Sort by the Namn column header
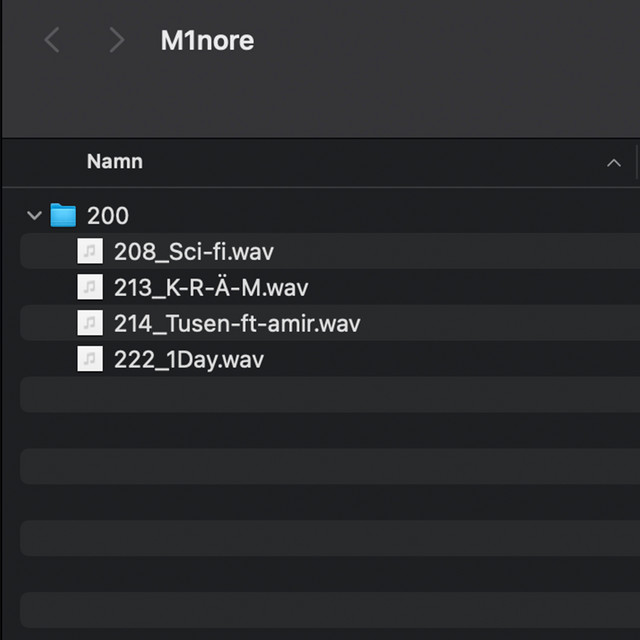The width and height of the screenshot is (640, 640). pos(115,162)
